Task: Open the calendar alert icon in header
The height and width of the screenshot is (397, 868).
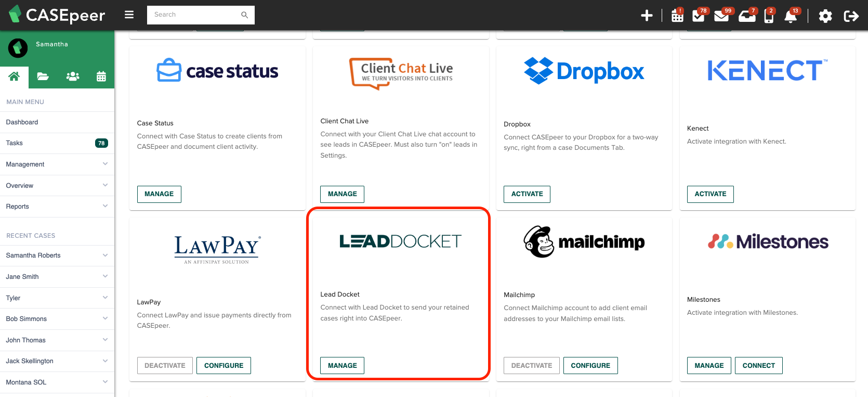Action: point(677,16)
